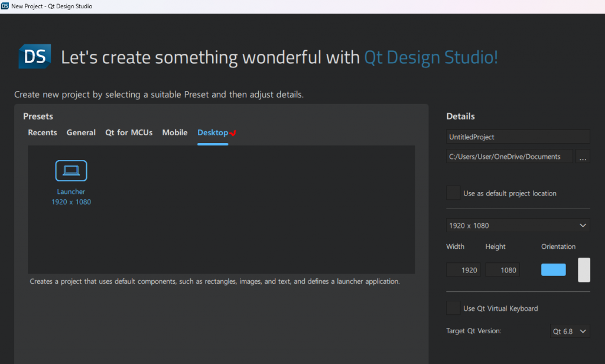Click the Height value field

point(503,270)
